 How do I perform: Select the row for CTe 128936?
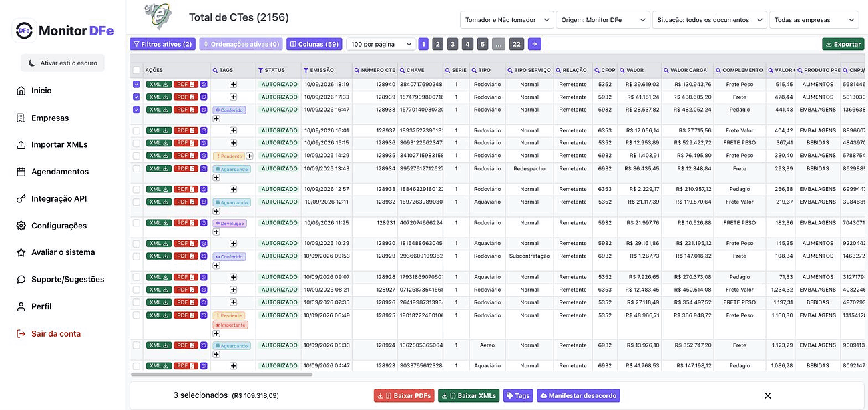(136, 142)
